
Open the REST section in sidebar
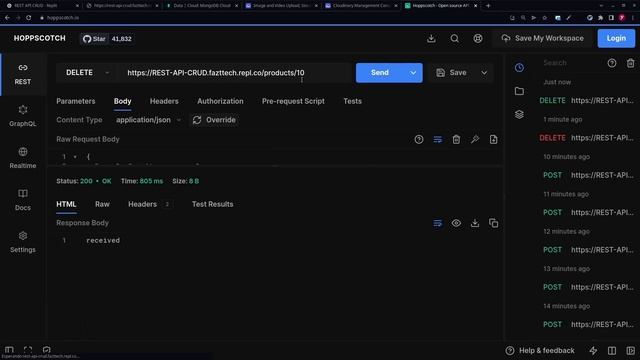(23, 74)
